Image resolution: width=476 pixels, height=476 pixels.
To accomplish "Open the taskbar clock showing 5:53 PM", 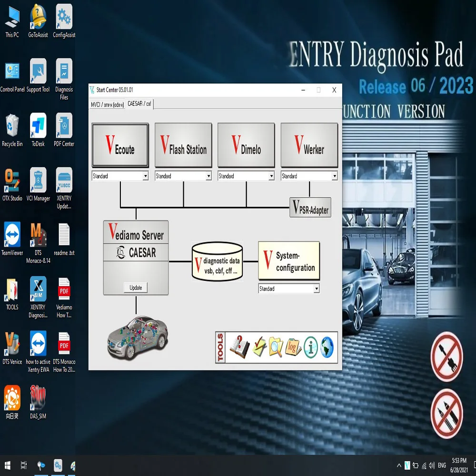I will click(x=459, y=465).
